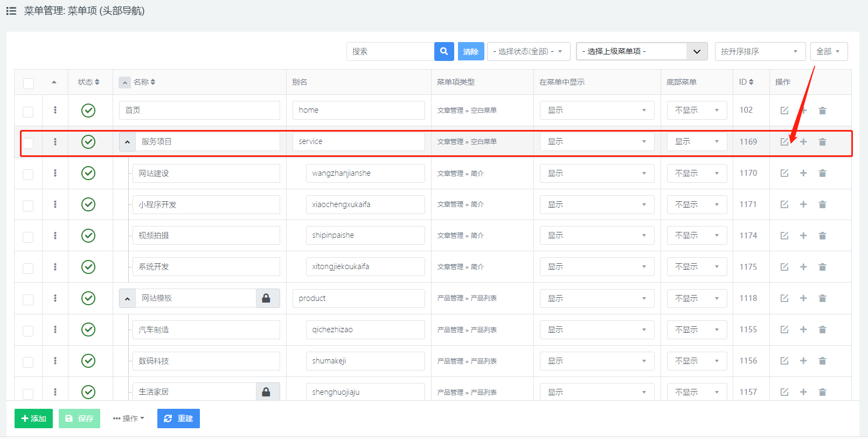Open the 选择状态(全部) filter dropdown
The height and width of the screenshot is (439, 868).
[x=528, y=52]
